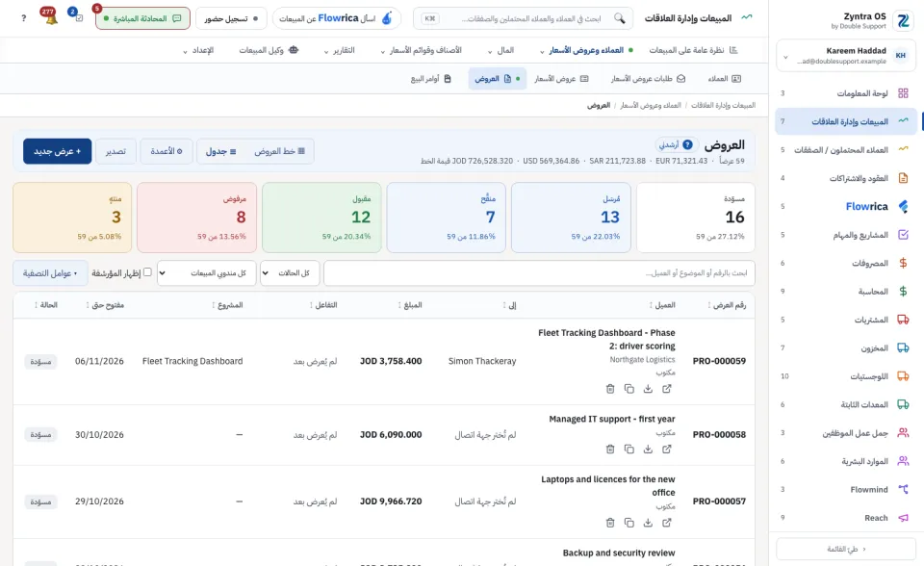Viewport: 924px width, 566px height.
Task: Duplicate proposal PRO-000057 with copy icon
Action: pyautogui.click(x=629, y=523)
